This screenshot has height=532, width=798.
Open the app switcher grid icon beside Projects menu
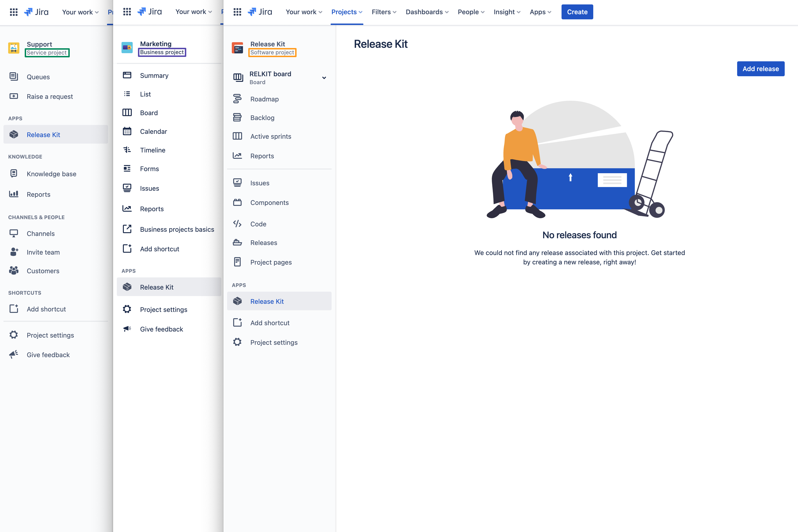[237, 12]
